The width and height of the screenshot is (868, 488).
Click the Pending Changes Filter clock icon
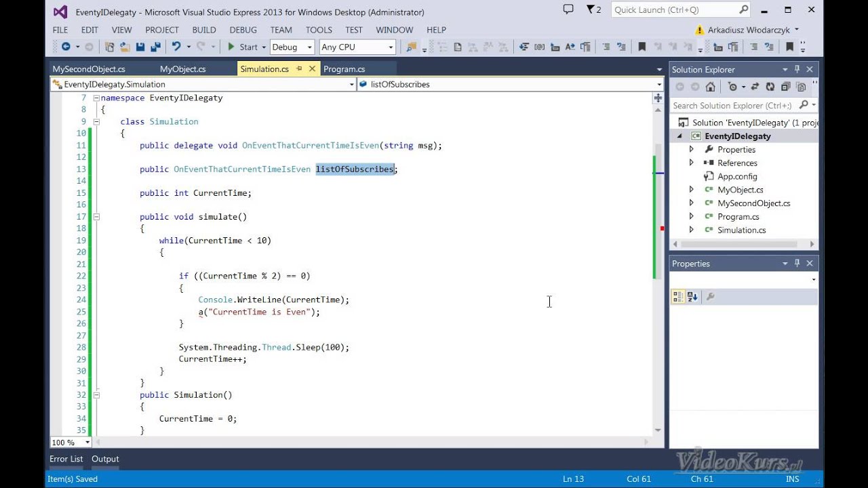(732, 87)
